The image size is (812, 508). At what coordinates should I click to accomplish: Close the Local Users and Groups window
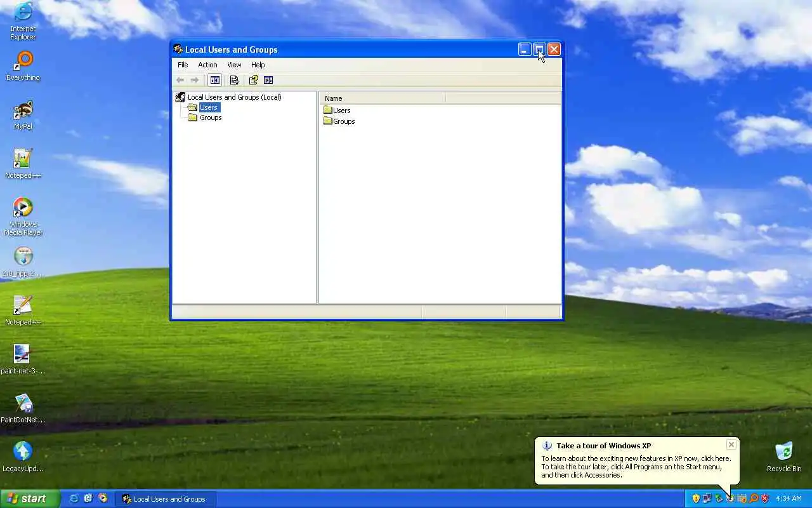pyautogui.click(x=554, y=50)
